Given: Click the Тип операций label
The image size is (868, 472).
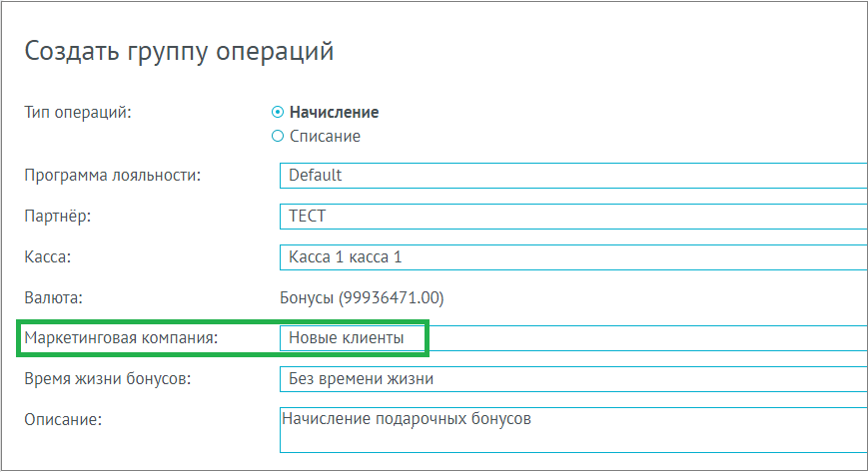Looking at the screenshot, I should pyautogui.click(x=78, y=113).
